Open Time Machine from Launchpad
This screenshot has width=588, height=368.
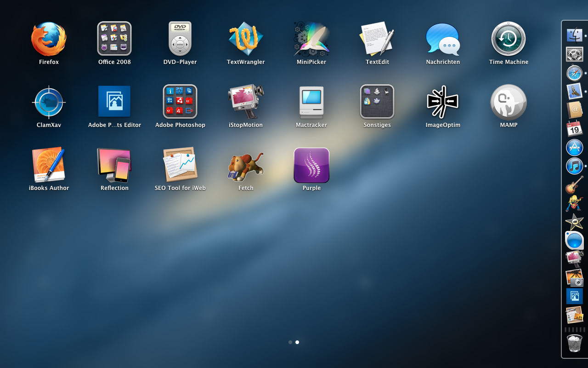point(509,39)
